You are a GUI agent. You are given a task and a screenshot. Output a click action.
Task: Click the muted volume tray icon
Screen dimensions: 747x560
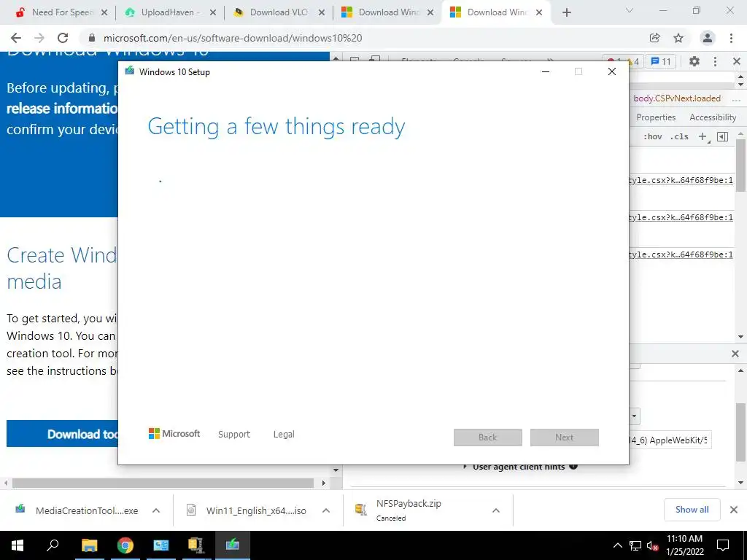[652, 545]
